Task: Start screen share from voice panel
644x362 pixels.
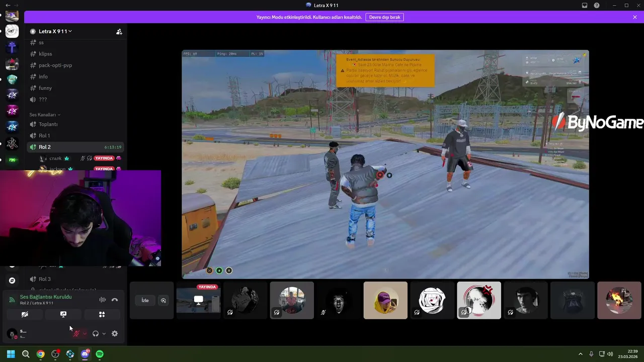Action: click(x=63, y=314)
